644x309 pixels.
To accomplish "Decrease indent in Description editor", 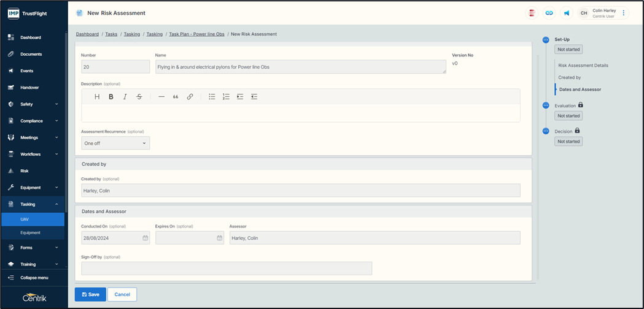I will tap(254, 97).
